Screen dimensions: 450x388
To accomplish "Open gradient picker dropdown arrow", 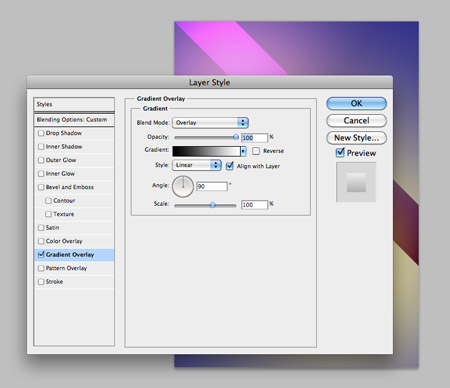I will [x=243, y=151].
